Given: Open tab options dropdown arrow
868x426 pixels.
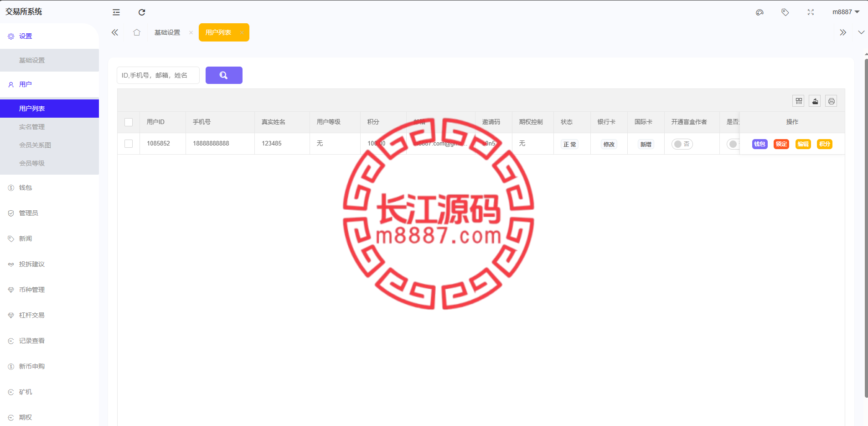Looking at the screenshot, I should pyautogui.click(x=861, y=32).
